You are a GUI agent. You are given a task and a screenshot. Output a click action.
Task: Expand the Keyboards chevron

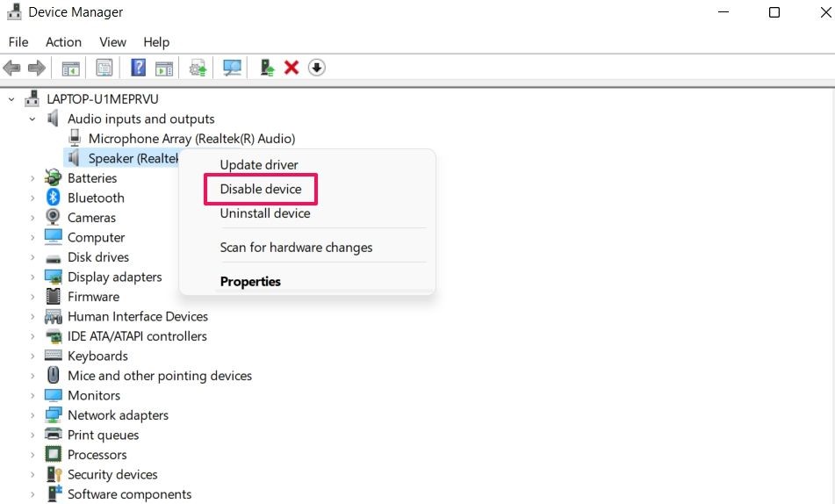[32, 356]
